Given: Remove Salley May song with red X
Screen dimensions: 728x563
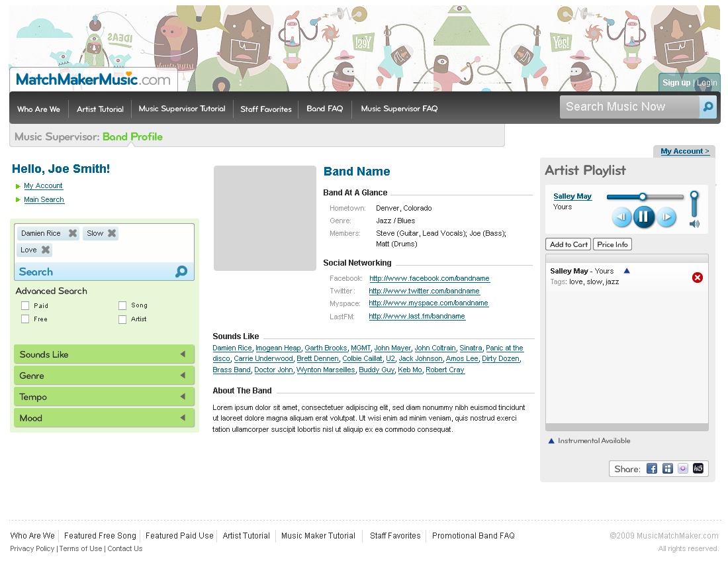Looking at the screenshot, I should pyautogui.click(x=697, y=278).
